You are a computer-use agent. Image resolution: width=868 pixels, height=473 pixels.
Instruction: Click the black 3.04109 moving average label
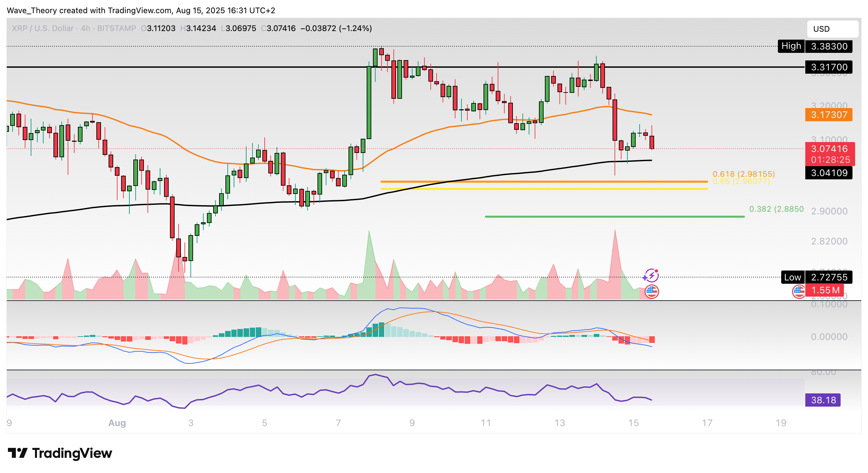click(828, 173)
